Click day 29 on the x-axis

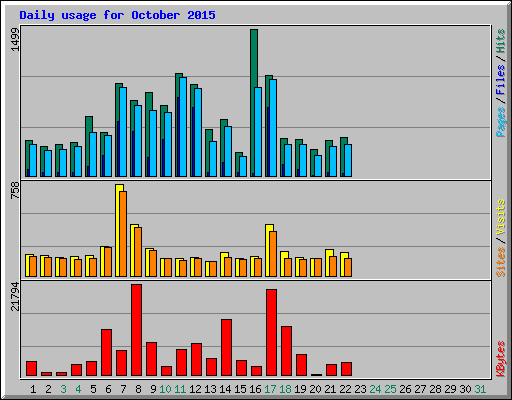coord(450,389)
